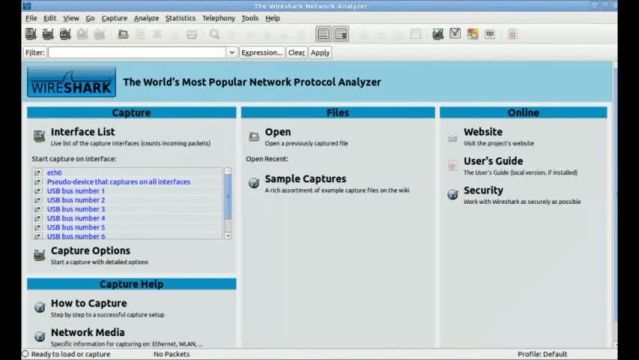639x360 pixels.
Task: Open the Tools menu
Action: [250, 18]
